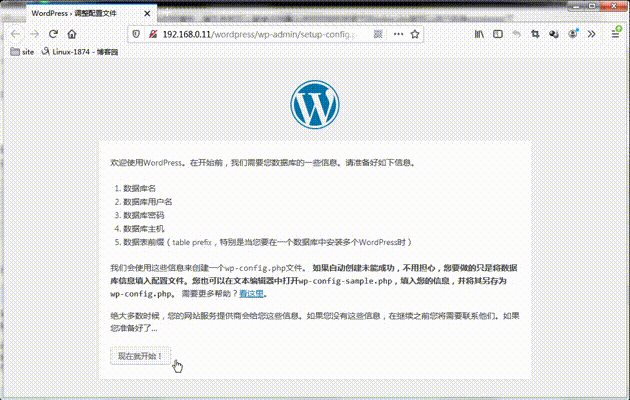
Task: Open page actions three-dot menu
Action: (398, 34)
